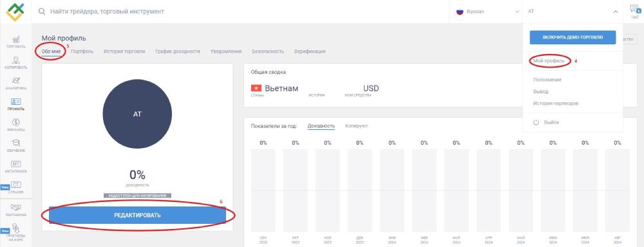Click the search magnifier icon

tap(41, 12)
